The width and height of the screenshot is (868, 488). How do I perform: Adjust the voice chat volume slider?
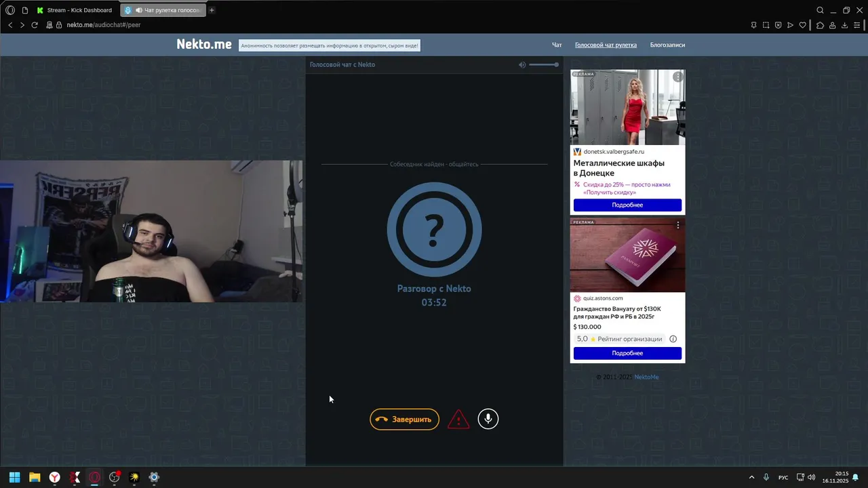(544, 64)
